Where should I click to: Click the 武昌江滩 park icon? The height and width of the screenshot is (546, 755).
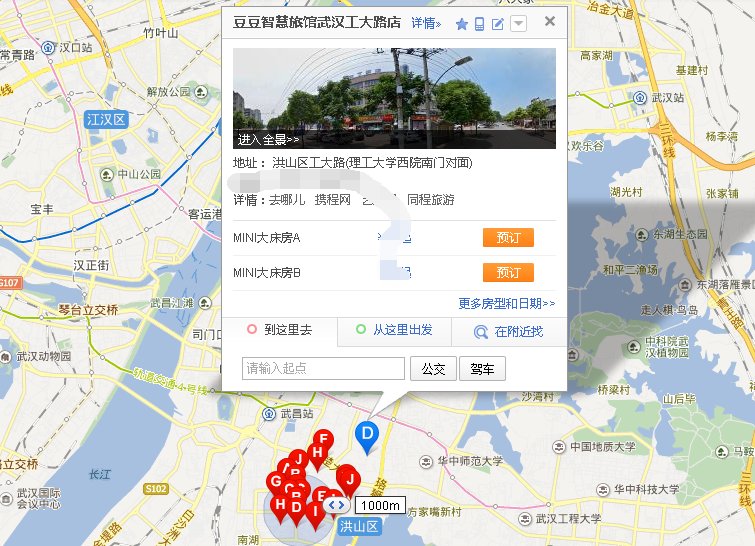(x=205, y=303)
